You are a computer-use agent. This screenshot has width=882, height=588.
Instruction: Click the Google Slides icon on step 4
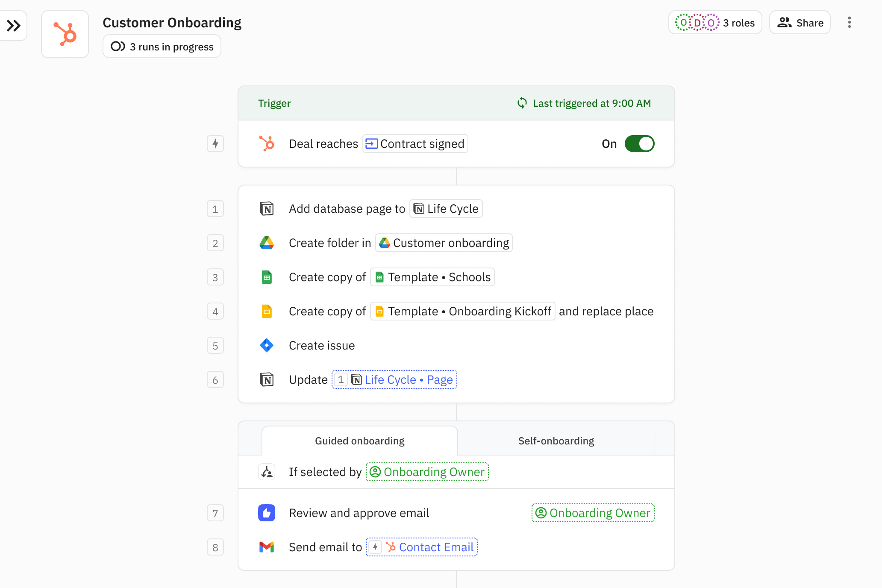click(x=267, y=312)
